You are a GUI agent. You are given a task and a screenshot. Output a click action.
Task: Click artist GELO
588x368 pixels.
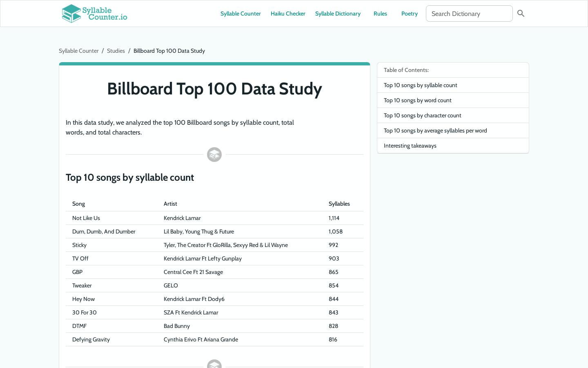pyautogui.click(x=171, y=285)
